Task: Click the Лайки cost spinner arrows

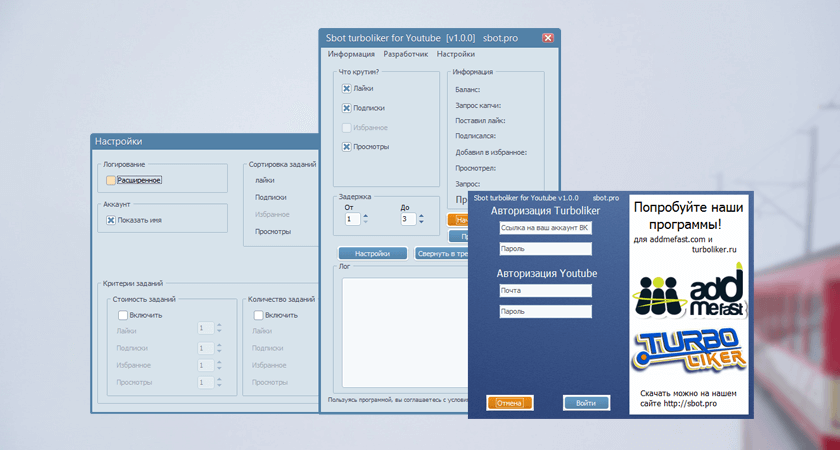Action: [x=219, y=328]
